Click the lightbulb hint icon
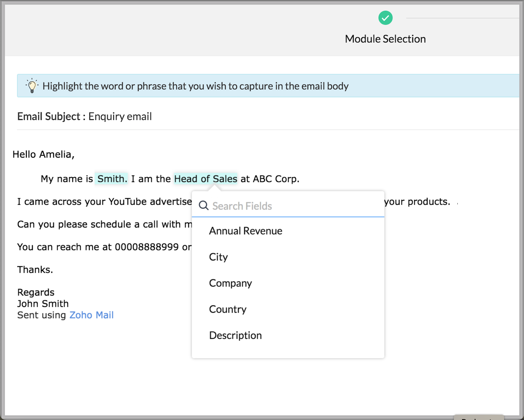524x420 pixels. pyautogui.click(x=32, y=86)
